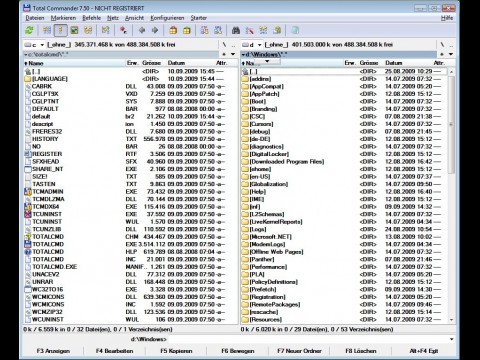480x360 pixels.
Task: Select the [LANGUAGE] folder in left panel
Action: pyautogui.click(x=131, y=79)
